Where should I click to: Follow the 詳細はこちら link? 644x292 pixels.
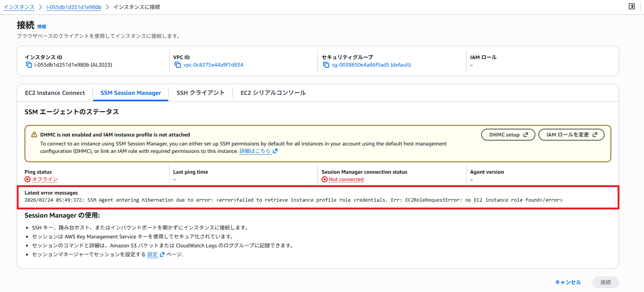point(255,151)
